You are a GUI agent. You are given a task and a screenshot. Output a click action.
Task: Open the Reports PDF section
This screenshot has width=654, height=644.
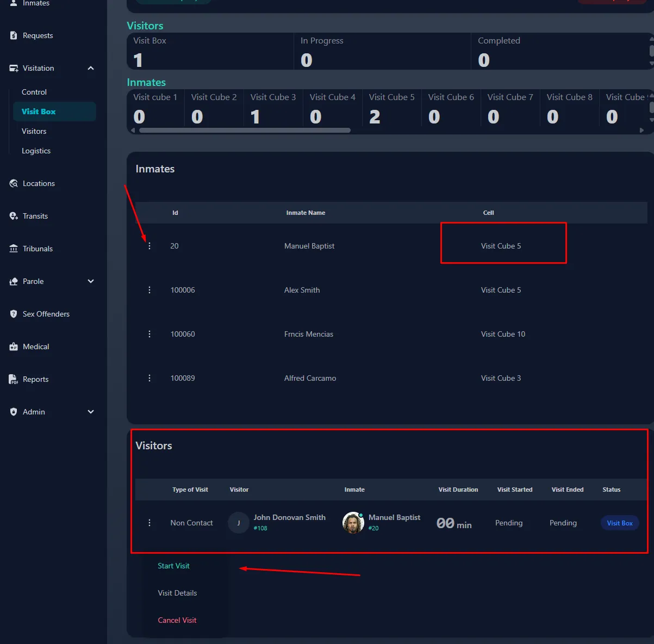[x=34, y=379]
